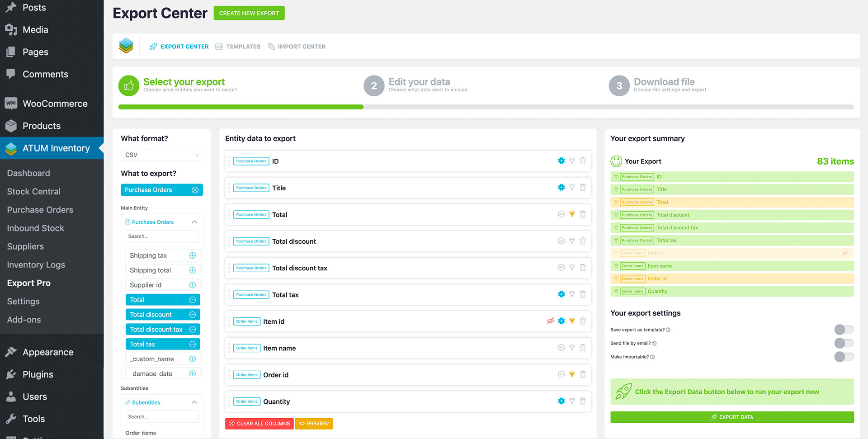This screenshot has height=439, width=868.
Task: Click the active filter funnel on Total row
Action: click(572, 214)
